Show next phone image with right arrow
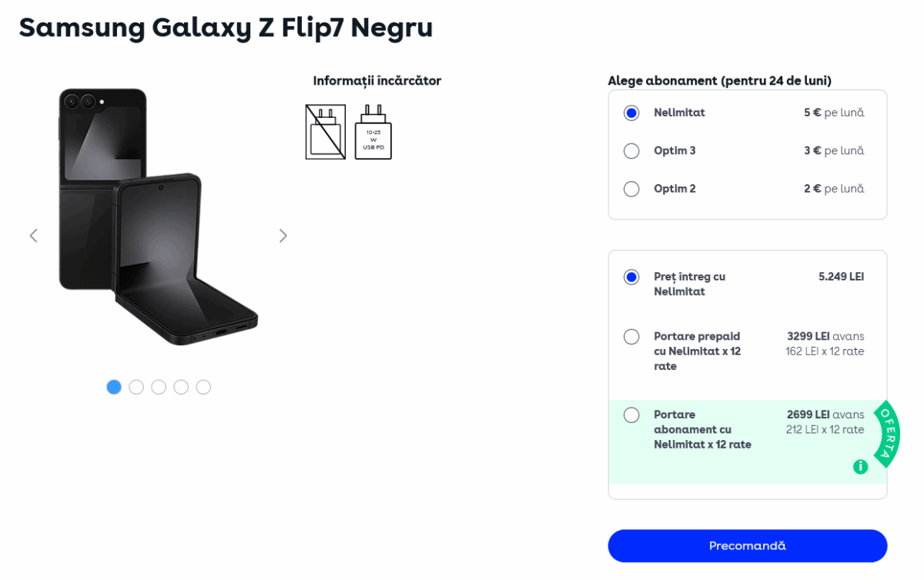This screenshot has height=581, width=924. (283, 236)
